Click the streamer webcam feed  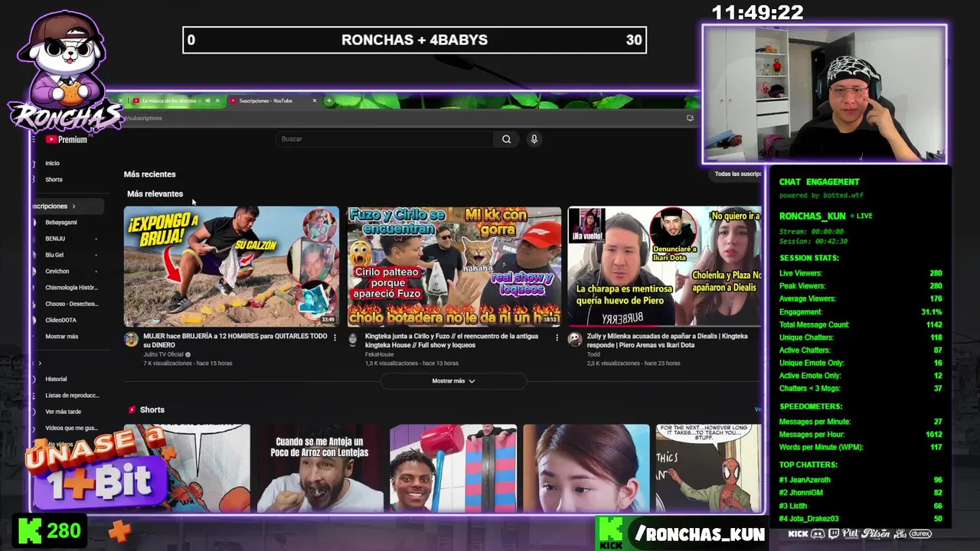825,94
